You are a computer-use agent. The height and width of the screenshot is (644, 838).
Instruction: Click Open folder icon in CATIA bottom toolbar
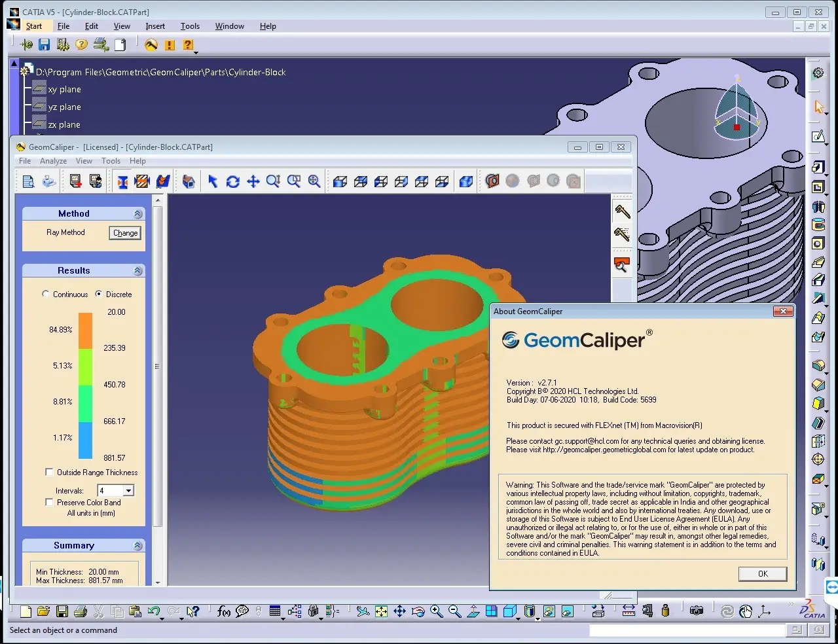(x=43, y=611)
